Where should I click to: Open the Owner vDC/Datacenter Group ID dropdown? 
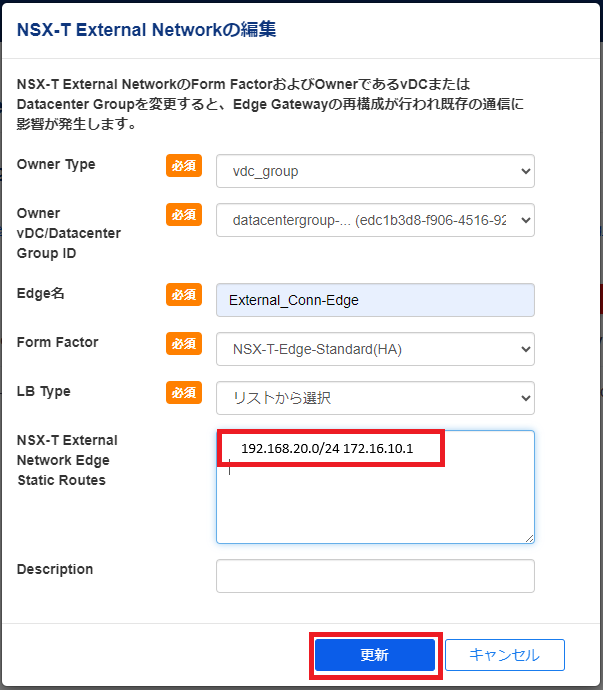click(x=375, y=220)
